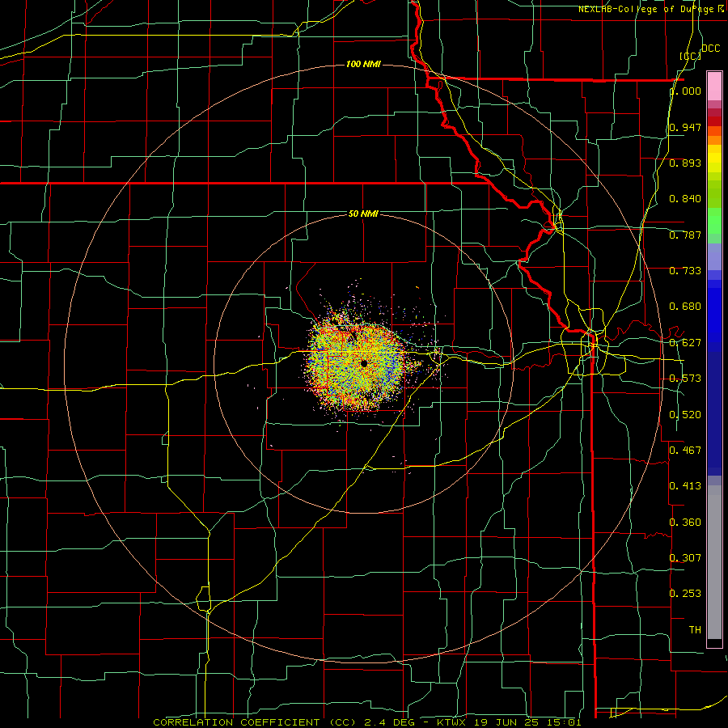Click the "2.4 DEG" elevation angle text
The width and height of the screenshot is (728, 728).
tap(388, 722)
